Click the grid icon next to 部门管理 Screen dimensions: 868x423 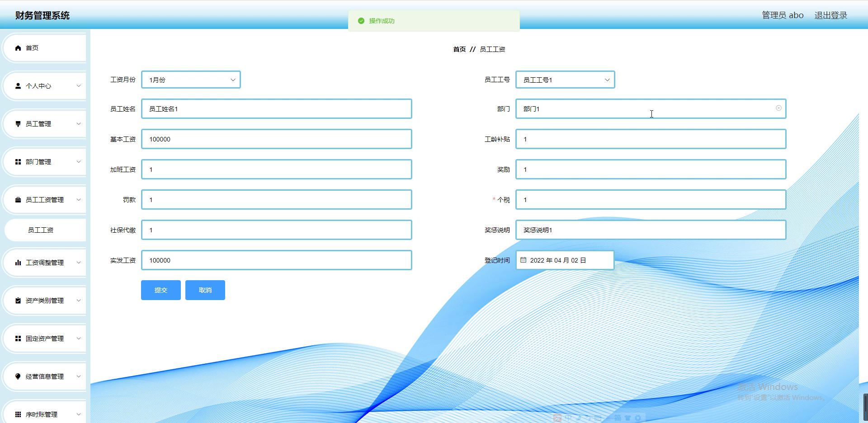[18, 162]
